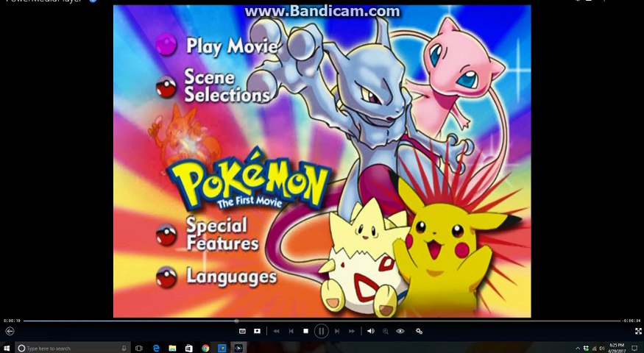The width and height of the screenshot is (644, 353).
Task: Launch Google Chrome from the taskbar
Action: [x=205, y=348]
